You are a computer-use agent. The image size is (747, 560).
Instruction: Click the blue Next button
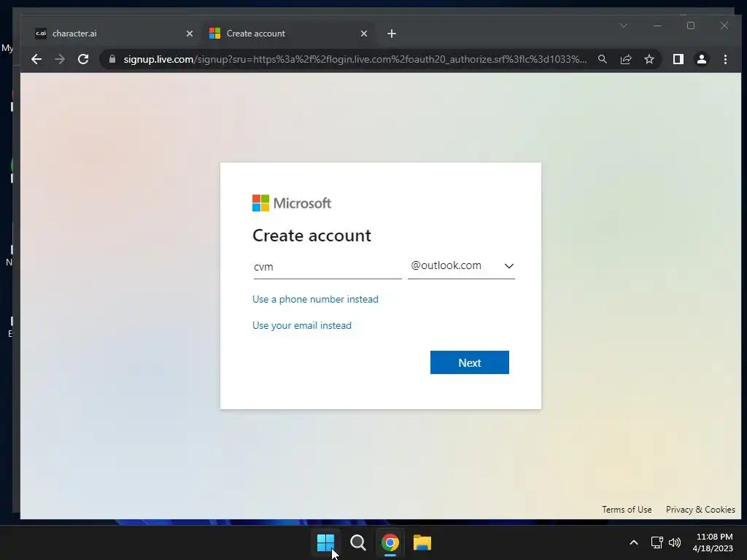point(470,362)
